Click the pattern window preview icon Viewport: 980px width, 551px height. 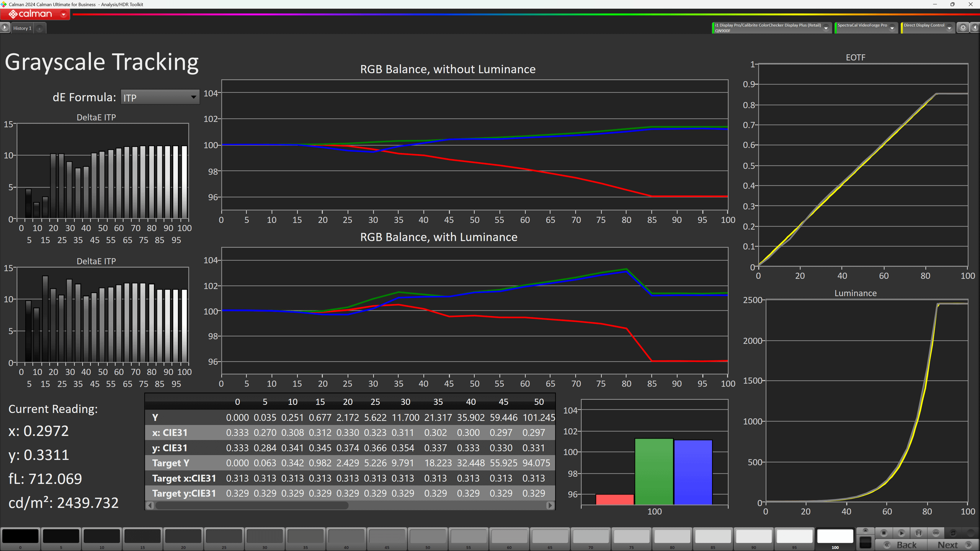[865, 542]
